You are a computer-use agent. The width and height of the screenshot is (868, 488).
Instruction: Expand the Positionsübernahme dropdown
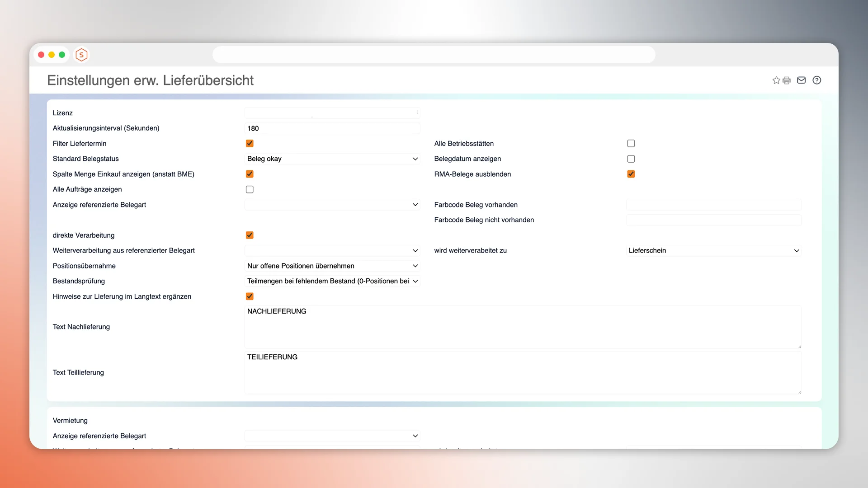click(332, 266)
